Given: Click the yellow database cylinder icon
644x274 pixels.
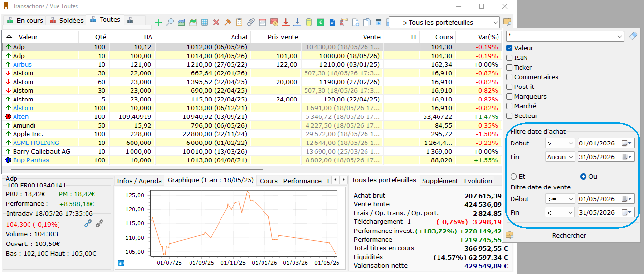Looking at the screenshot, I should pyautogui.click(x=309, y=22).
